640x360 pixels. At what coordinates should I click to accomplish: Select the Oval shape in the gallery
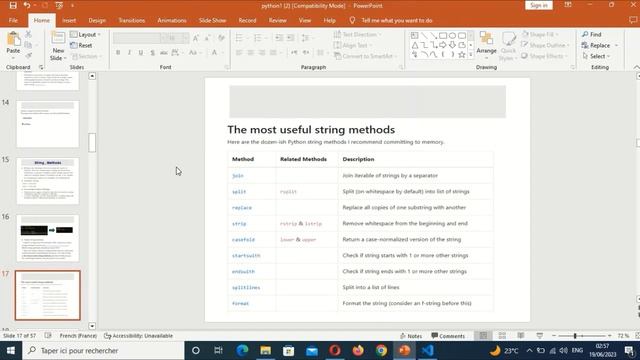[452, 36]
